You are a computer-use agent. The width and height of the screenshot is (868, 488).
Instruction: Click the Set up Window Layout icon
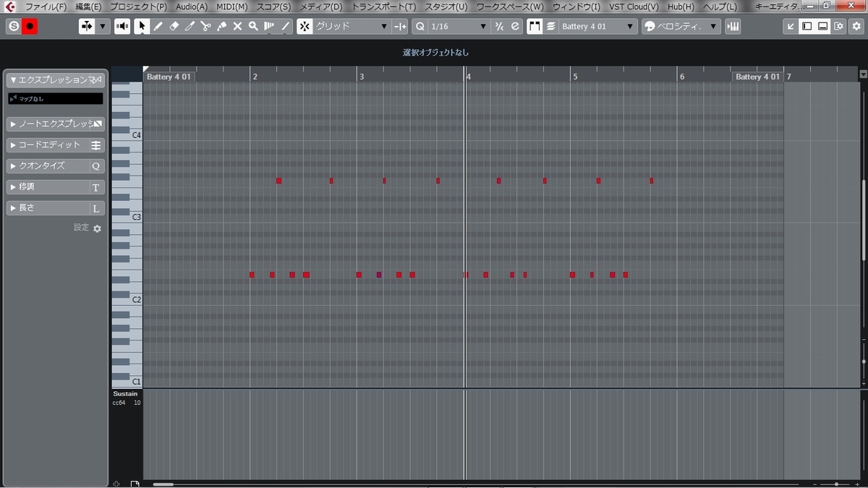[x=838, y=26]
